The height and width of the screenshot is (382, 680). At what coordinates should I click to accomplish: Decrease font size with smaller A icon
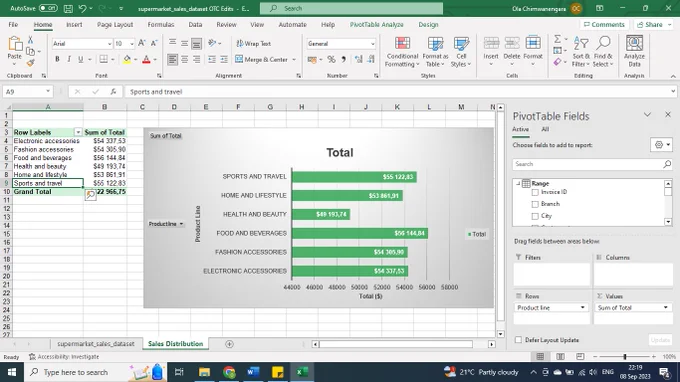(x=154, y=43)
